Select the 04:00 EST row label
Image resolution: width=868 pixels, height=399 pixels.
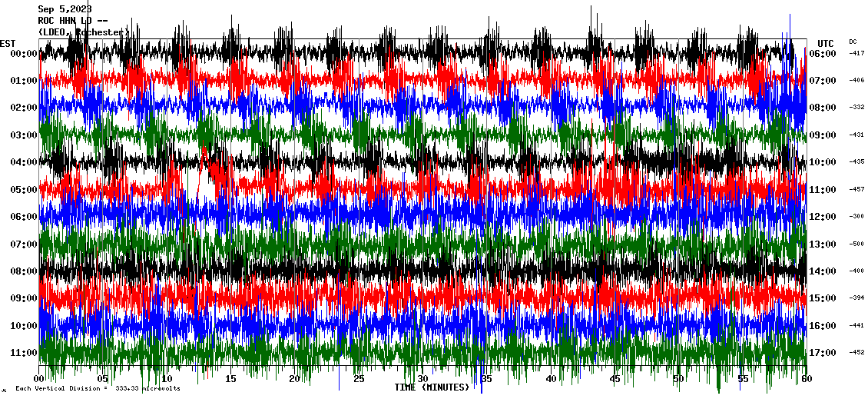pos(25,162)
